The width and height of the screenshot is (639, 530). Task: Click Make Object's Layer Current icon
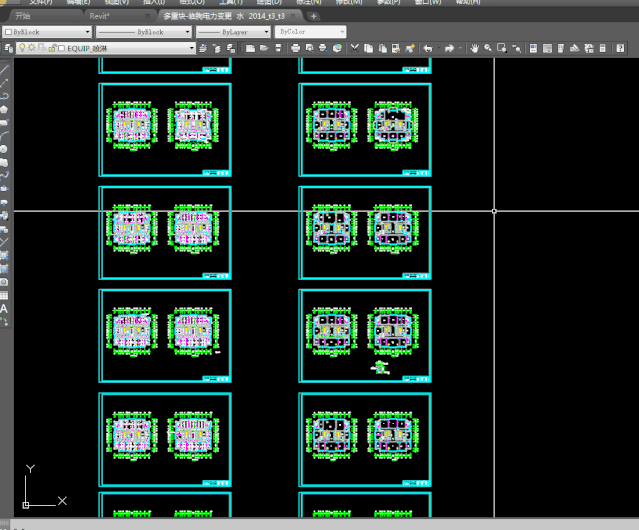point(203,48)
